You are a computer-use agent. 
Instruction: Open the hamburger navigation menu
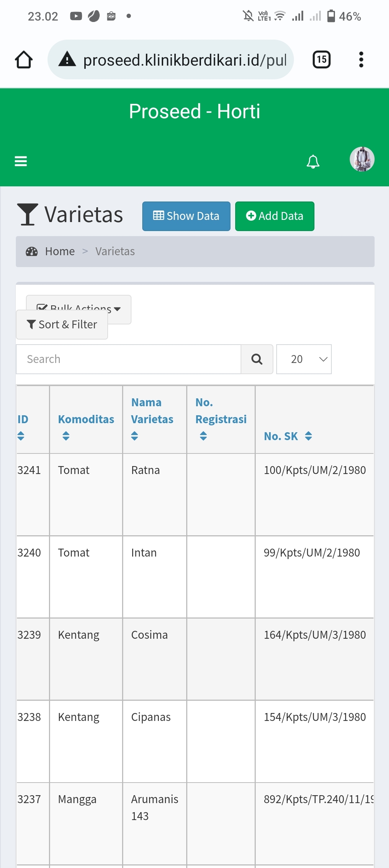click(x=21, y=161)
